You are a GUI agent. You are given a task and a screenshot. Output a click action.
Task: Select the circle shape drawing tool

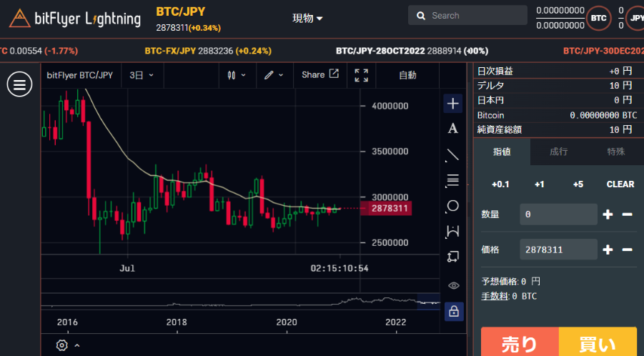(x=452, y=206)
